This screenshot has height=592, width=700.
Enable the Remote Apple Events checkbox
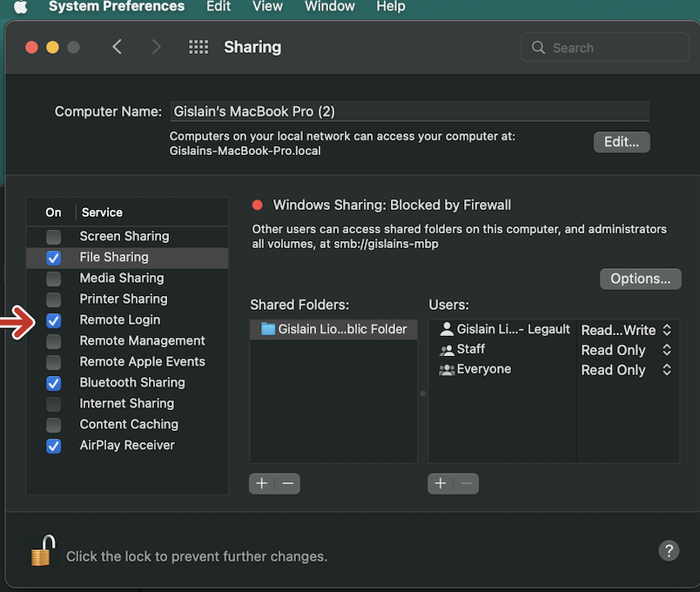(54, 362)
